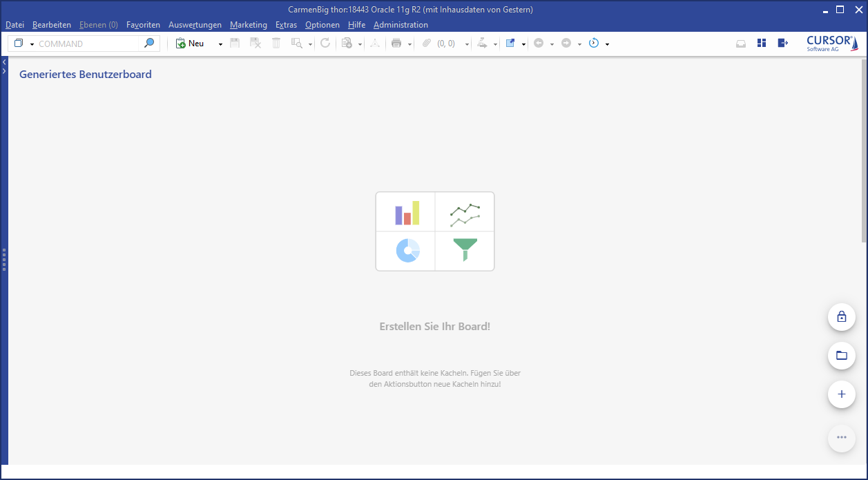Open the dropdown arrow next to clock icon
This screenshot has height=480, width=868.
pyautogui.click(x=607, y=44)
